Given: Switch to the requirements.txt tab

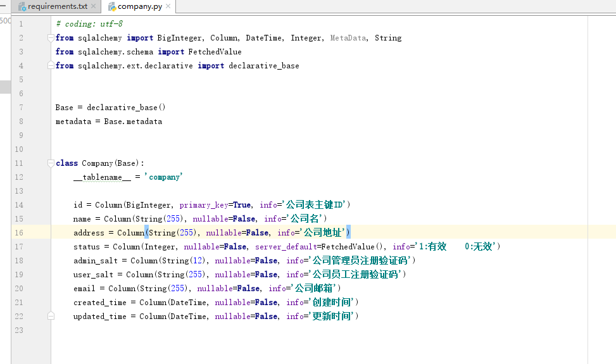Looking at the screenshot, I should pos(56,6).
